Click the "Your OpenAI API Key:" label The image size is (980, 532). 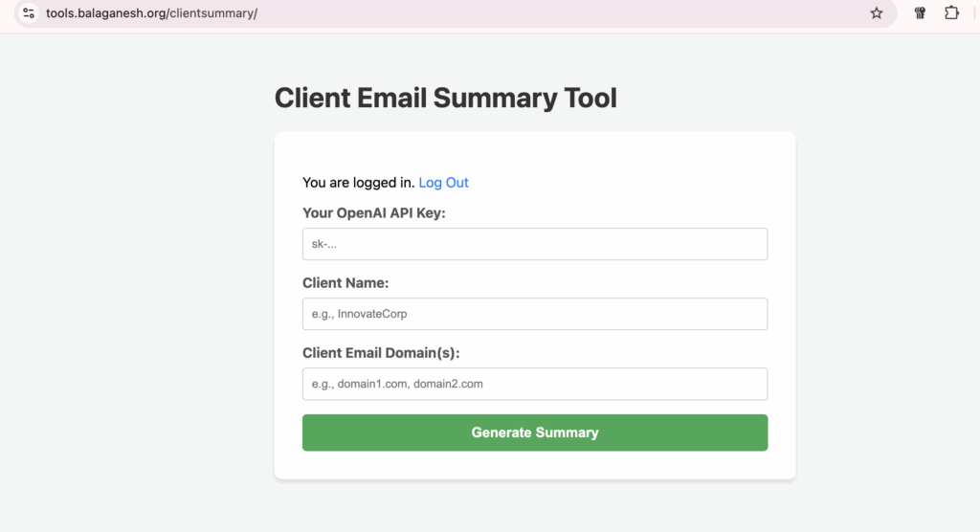[374, 213]
